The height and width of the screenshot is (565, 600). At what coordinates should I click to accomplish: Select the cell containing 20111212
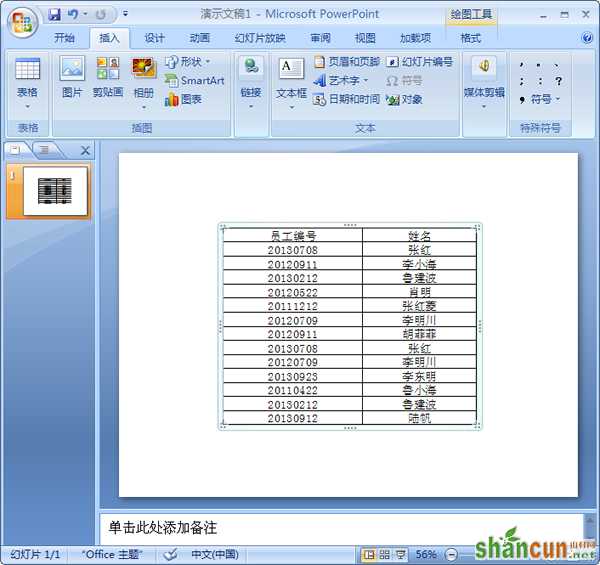pos(293,306)
